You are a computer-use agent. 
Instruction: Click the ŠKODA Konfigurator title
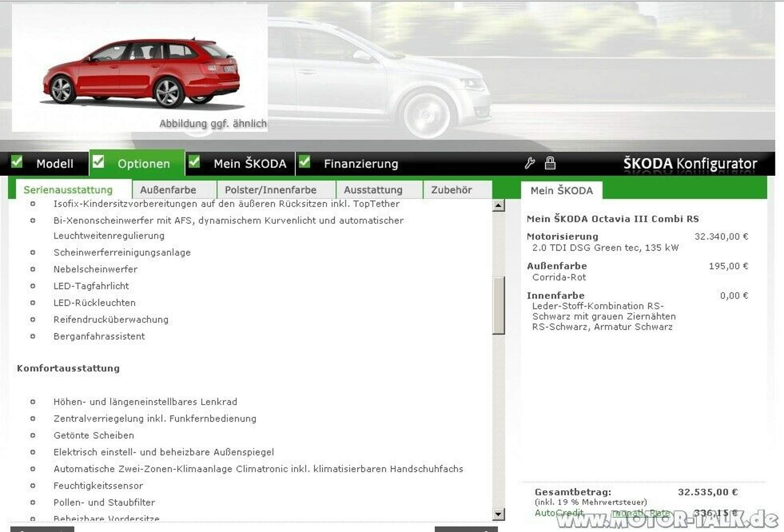pos(690,163)
